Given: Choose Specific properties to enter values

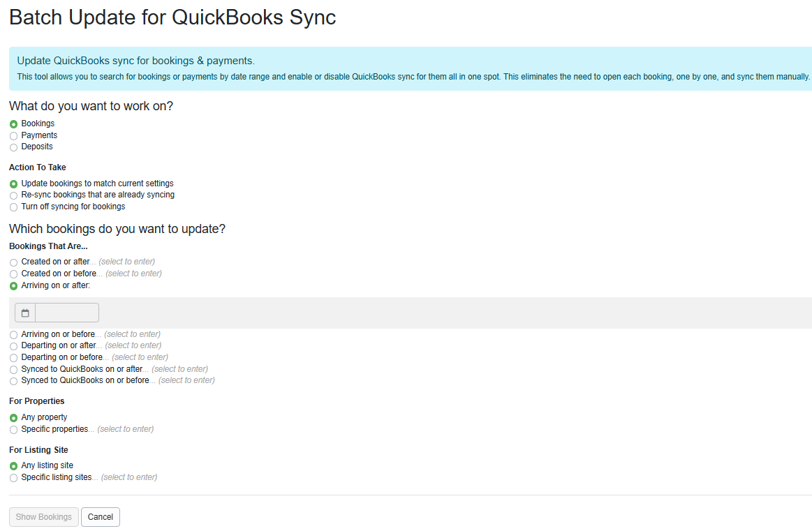Looking at the screenshot, I should pyautogui.click(x=13, y=429).
